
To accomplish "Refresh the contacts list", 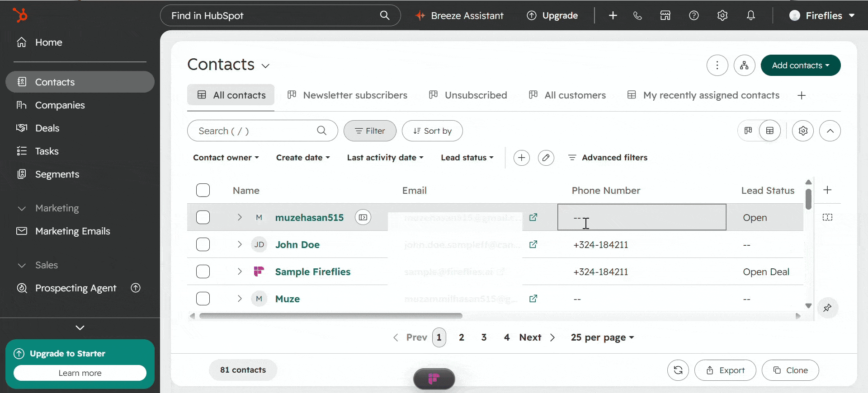I will pos(678,370).
